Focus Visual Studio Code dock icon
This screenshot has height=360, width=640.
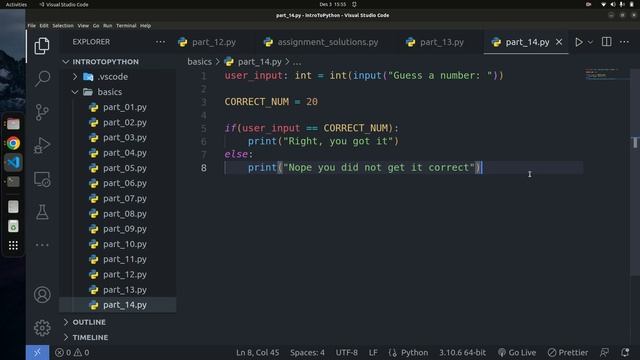point(13,162)
